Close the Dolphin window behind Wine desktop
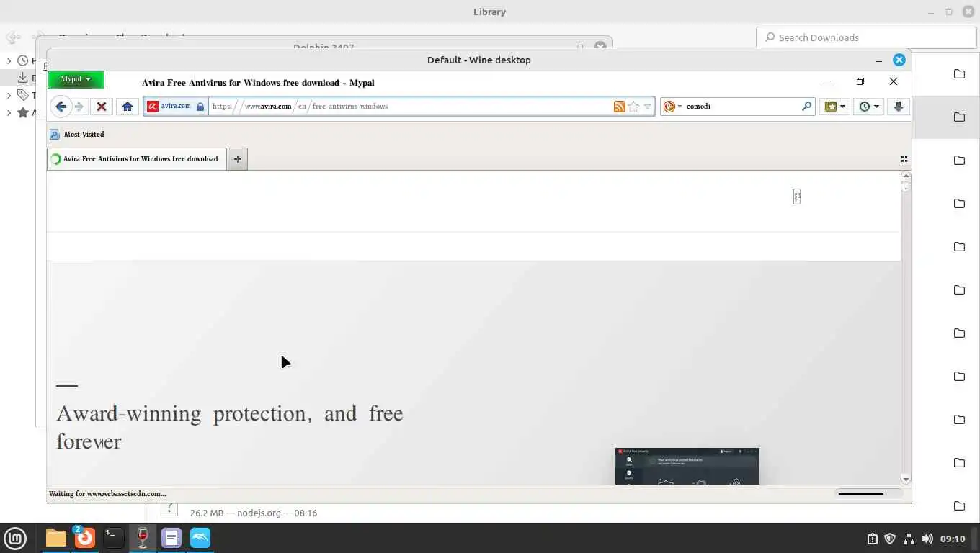Viewport: 980px width, 553px height. pos(600,46)
